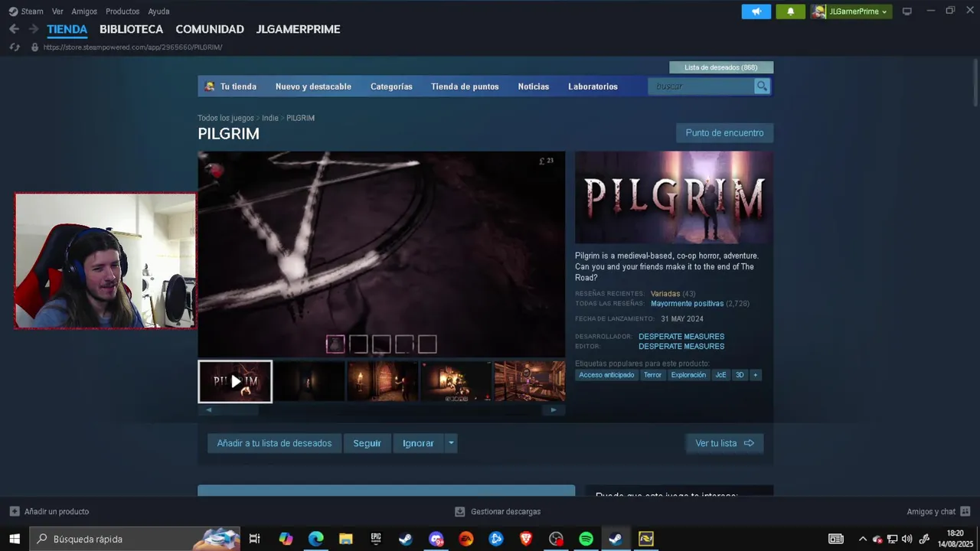Open Windows Start menu
This screenshot has height=551, width=980.
point(15,539)
